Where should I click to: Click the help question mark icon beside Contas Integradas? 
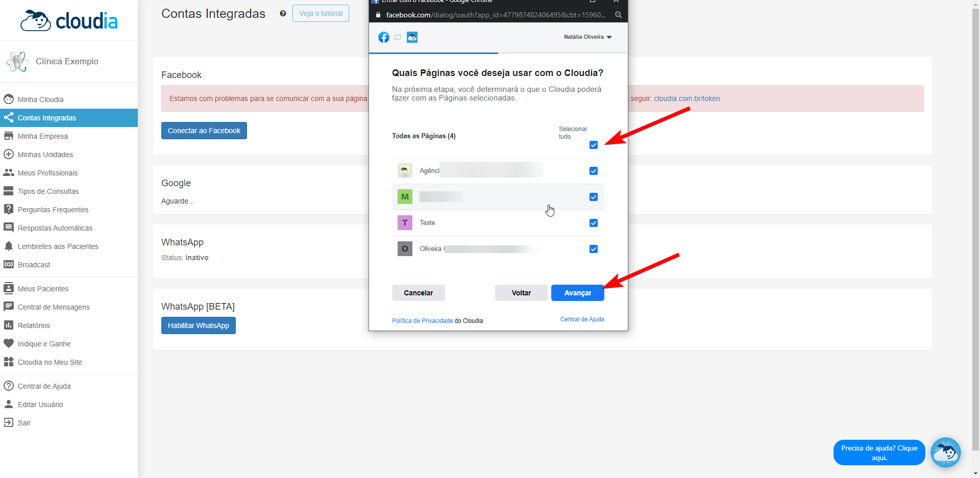[283, 13]
